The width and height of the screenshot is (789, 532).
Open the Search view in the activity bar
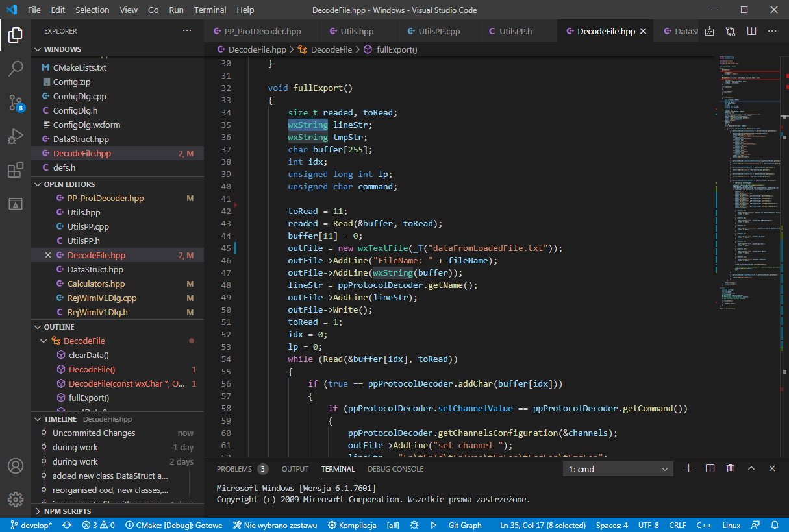coord(16,68)
